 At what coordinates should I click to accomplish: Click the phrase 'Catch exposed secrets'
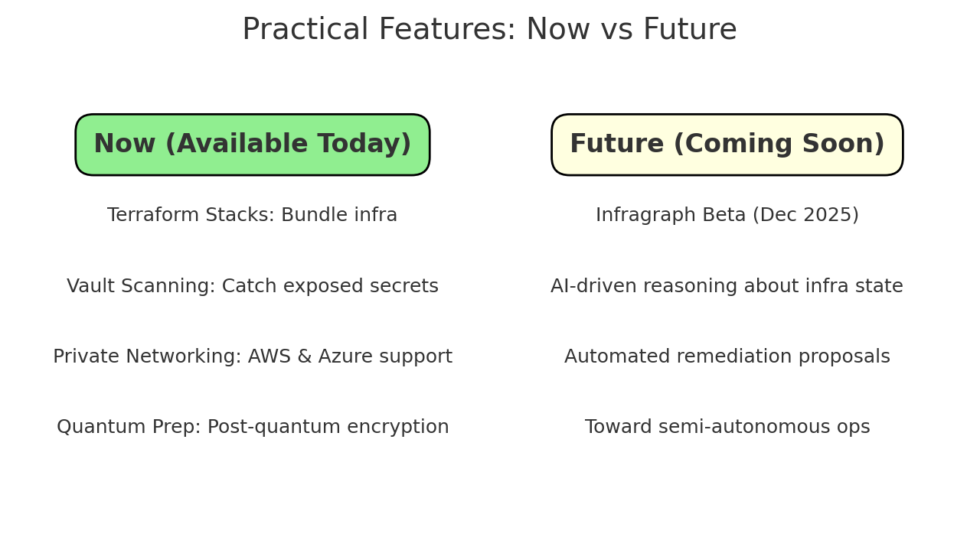point(330,287)
